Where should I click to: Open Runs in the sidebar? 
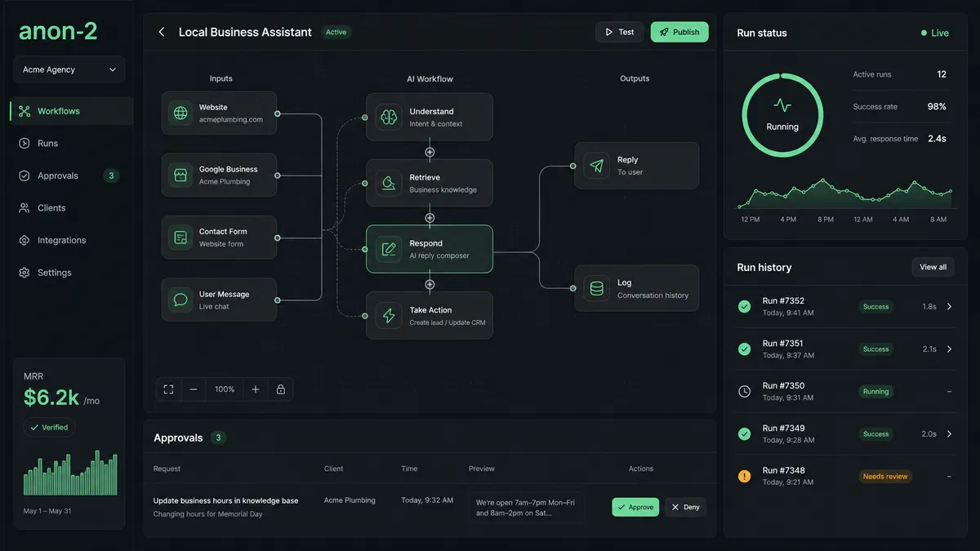pos(71,143)
